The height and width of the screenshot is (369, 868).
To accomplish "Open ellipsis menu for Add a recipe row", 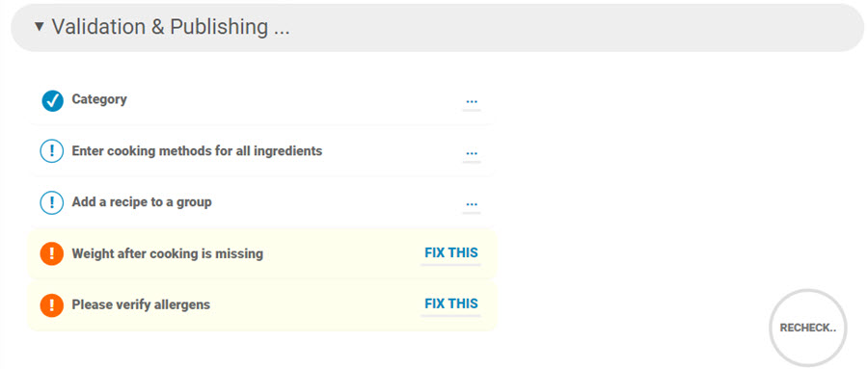I will coord(472,204).
